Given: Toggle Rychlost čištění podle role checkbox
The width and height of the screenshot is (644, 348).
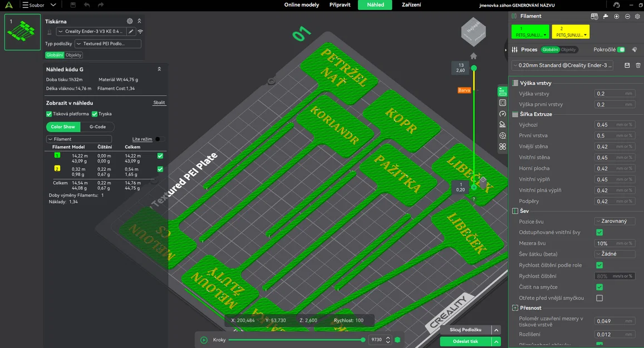Looking at the screenshot, I should click(x=599, y=265).
